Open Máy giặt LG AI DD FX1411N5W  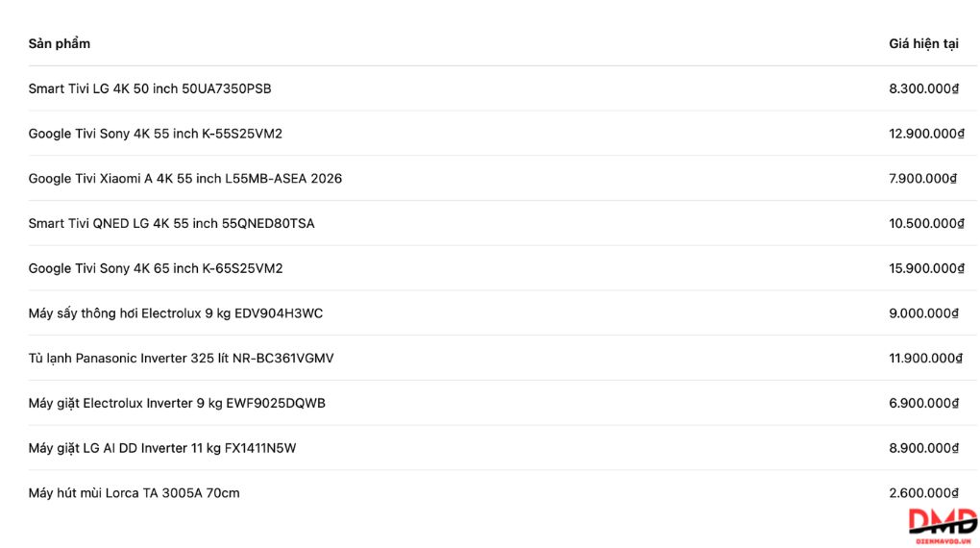[161, 449]
